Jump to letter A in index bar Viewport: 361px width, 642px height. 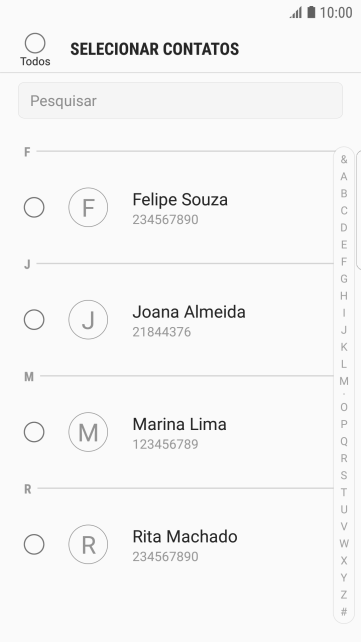(x=344, y=176)
